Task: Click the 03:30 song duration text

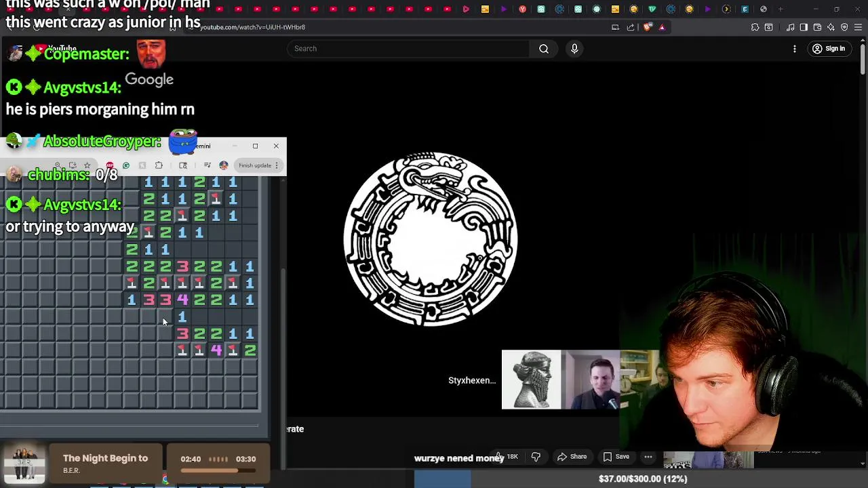Action: (x=245, y=459)
